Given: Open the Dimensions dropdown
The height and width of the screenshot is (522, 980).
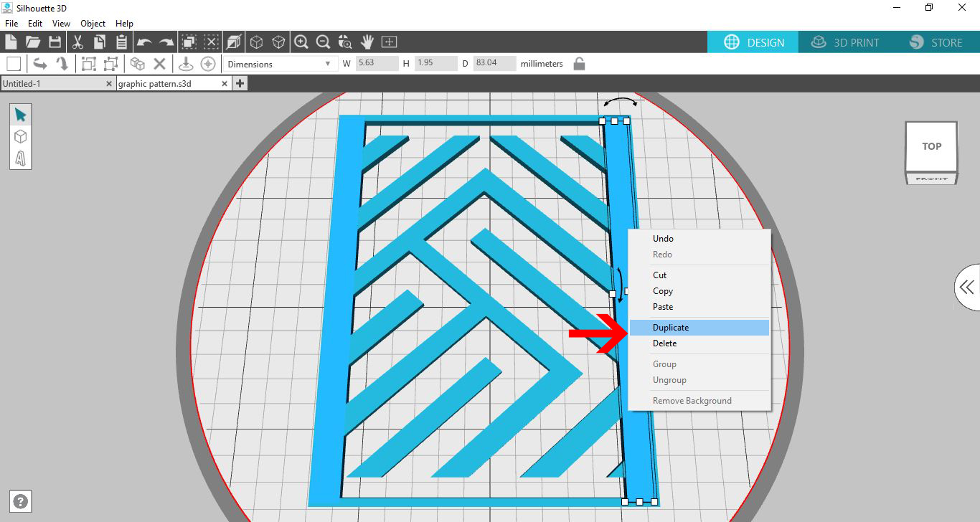Looking at the screenshot, I should point(280,64).
